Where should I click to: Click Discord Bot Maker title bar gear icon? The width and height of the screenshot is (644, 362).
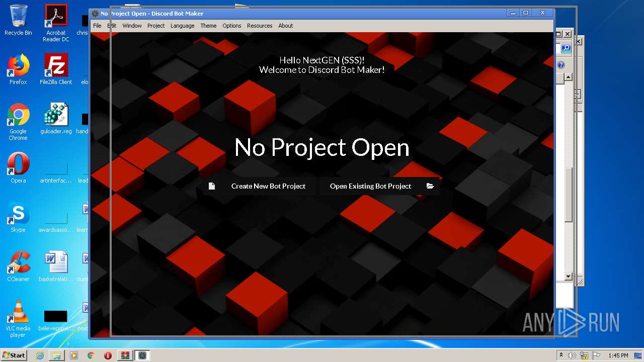click(x=96, y=14)
